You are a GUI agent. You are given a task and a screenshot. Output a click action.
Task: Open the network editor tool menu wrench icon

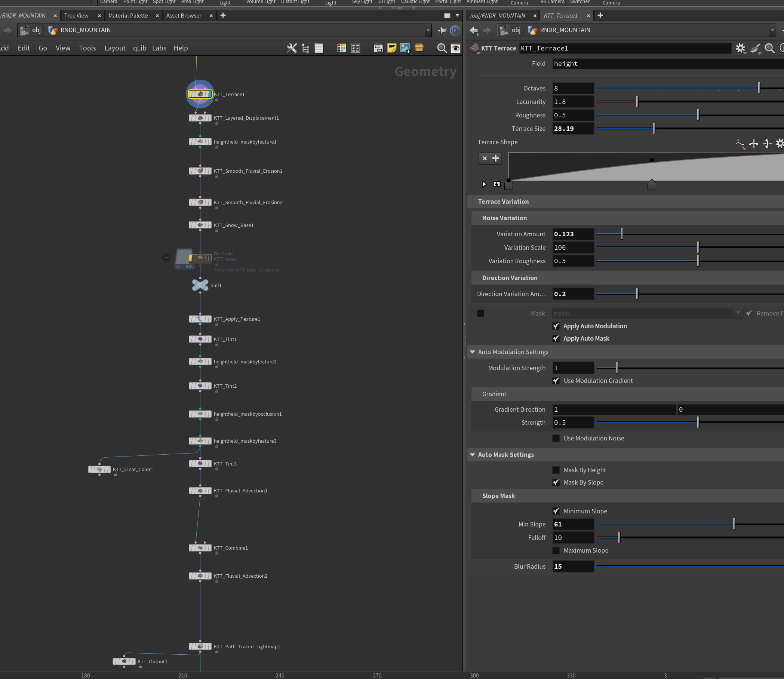coord(292,48)
